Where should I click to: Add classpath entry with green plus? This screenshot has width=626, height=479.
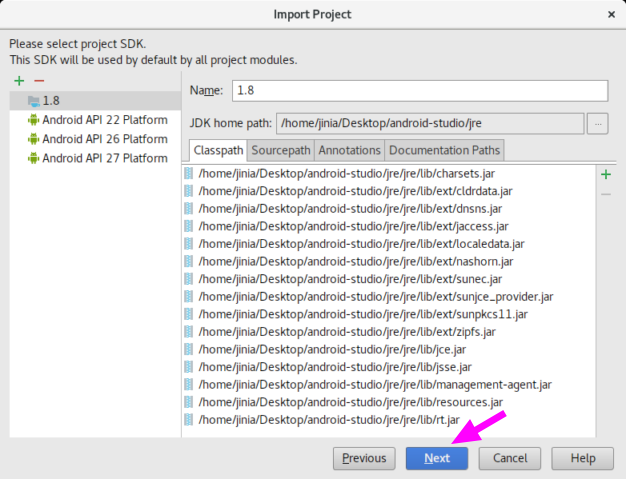[606, 174]
